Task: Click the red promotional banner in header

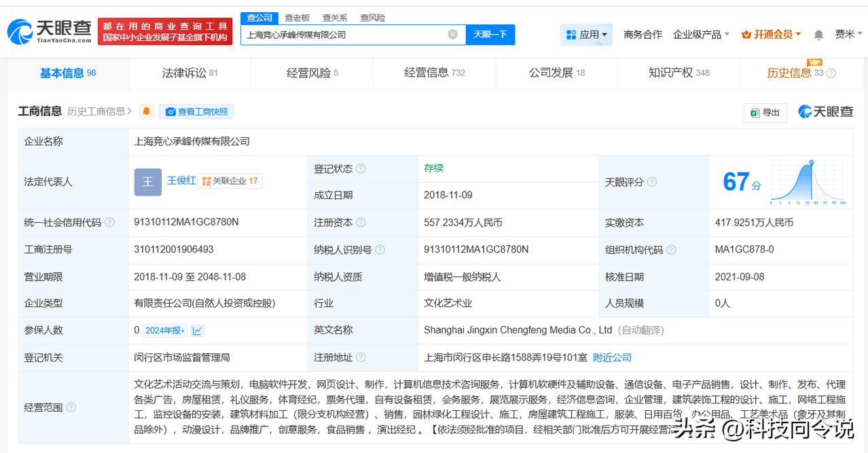Action: [165, 31]
